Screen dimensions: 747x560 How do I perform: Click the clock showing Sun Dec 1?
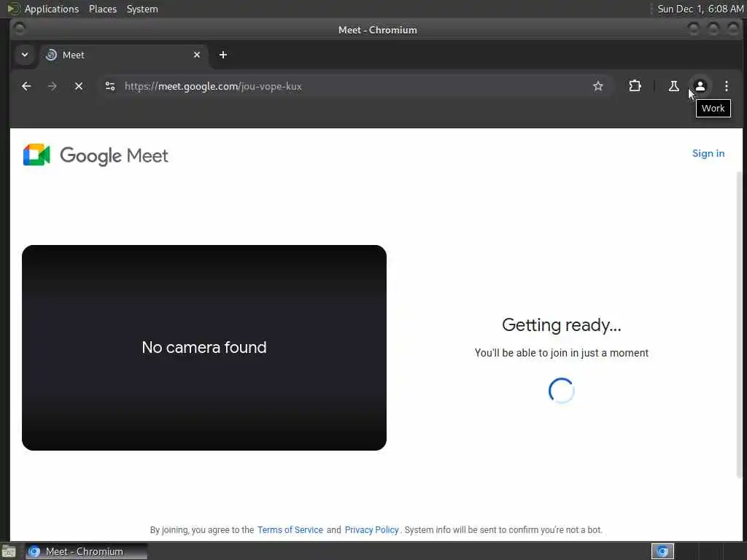[x=701, y=9]
